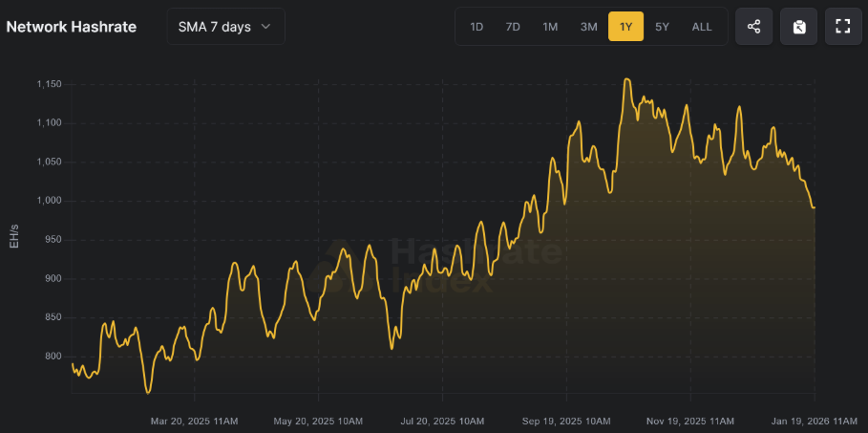Expand chart to fullscreen view
Viewport: 868px width, 433px height.
point(842,27)
